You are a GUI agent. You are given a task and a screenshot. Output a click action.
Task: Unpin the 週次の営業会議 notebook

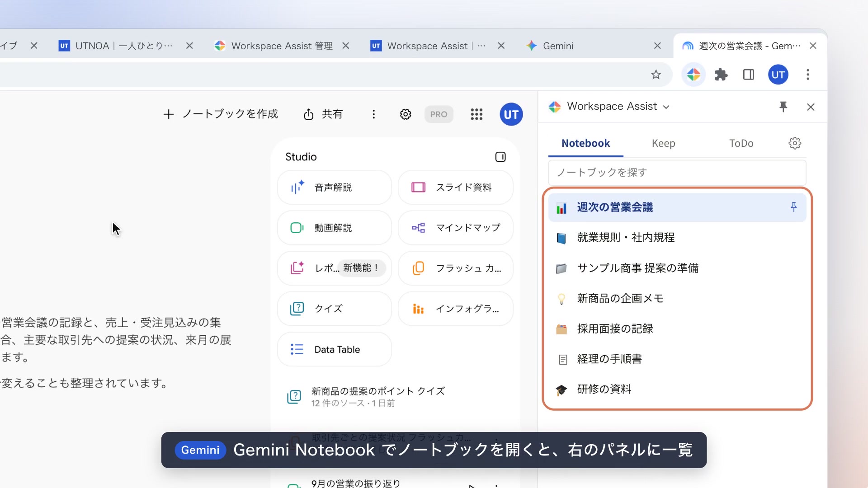(x=793, y=207)
